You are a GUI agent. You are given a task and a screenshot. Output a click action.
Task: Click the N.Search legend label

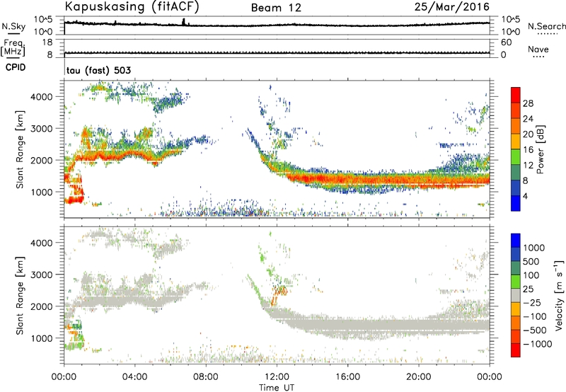(546, 26)
